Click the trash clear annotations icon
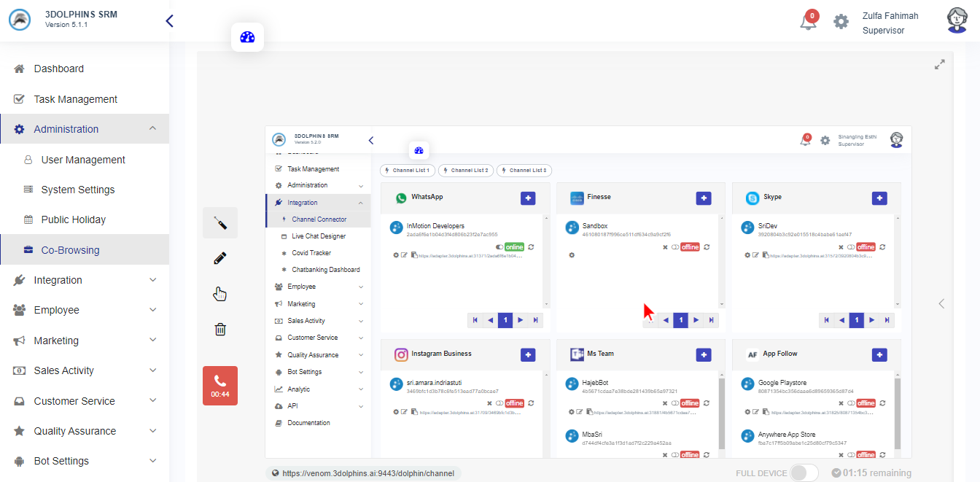 pos(220,329)
